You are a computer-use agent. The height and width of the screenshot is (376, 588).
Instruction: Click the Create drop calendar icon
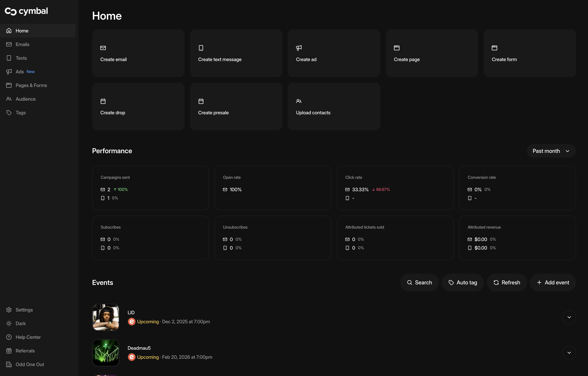(103, 101)
